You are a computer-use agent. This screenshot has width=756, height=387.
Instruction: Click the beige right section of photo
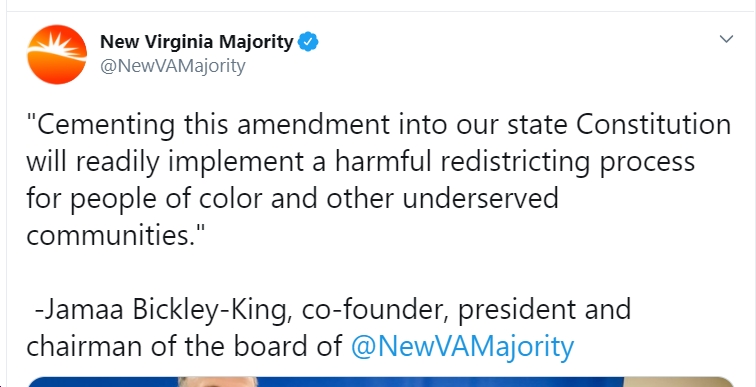(x=679, y=382)
